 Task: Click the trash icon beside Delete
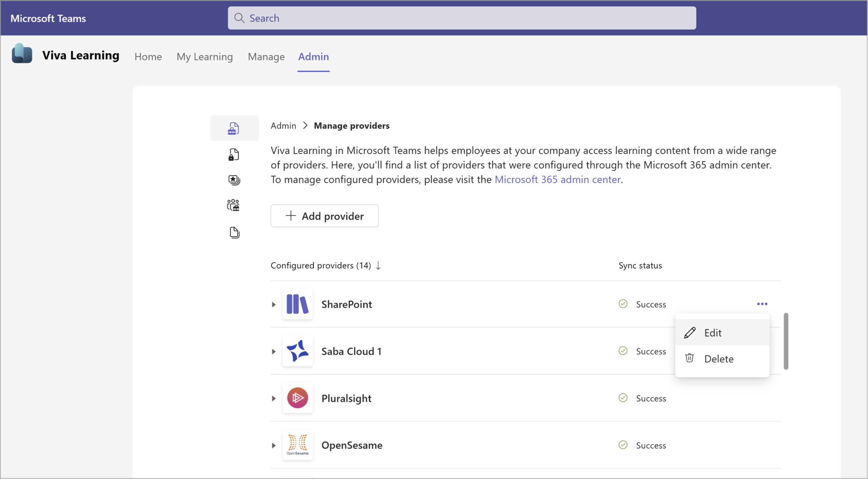click(690, 358)
